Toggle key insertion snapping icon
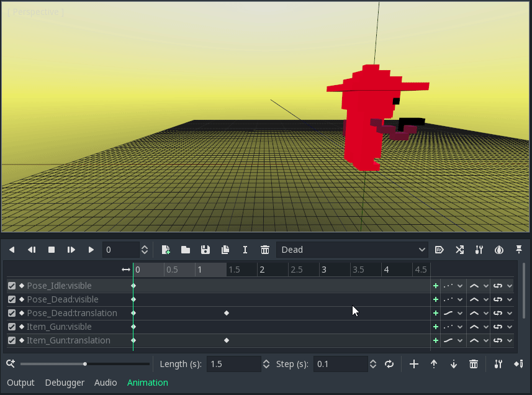Image resolution: width=532 pixels, height=395 pixels. click(518, 364)
